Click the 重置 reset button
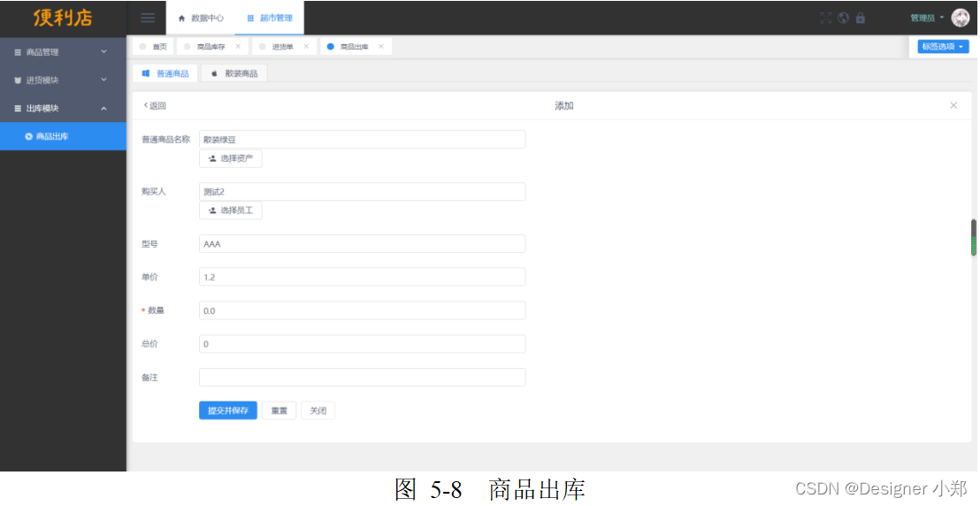 point(279,410)
